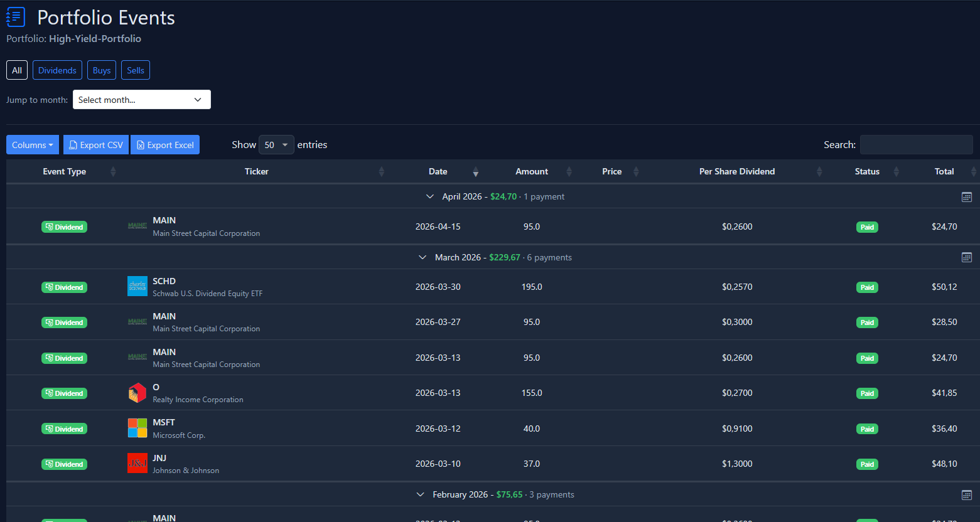980x522 pixels.
Task: Click Dividend badge in SCHD row
Action: 64,287
